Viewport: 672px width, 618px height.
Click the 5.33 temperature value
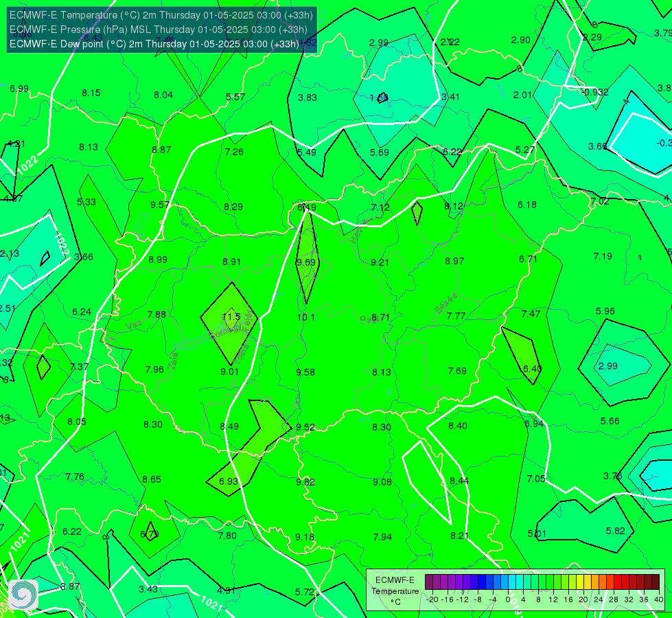86,202
